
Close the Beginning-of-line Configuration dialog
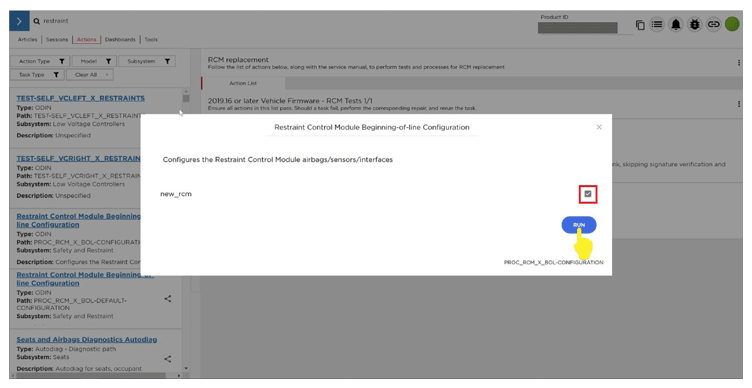click(x=599, y=127)
